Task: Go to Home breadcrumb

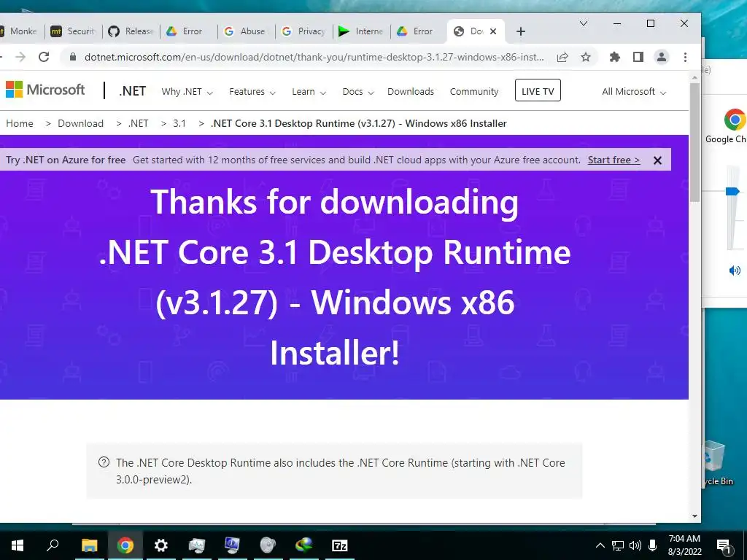Action: (x=20, y=123)
